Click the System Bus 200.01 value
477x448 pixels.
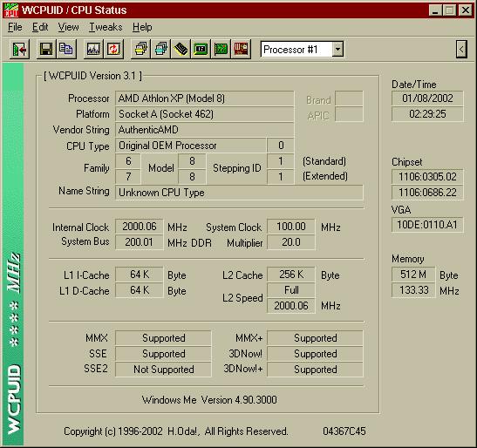coord(140,242)
